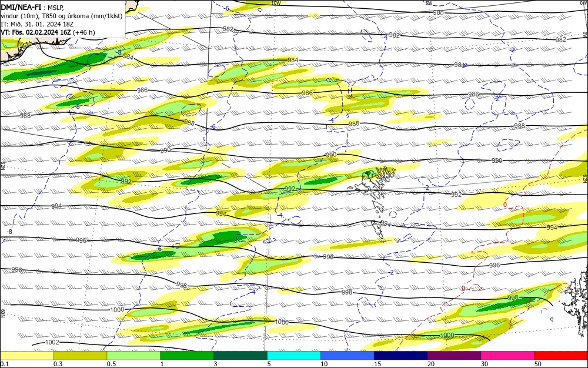
Task: Click the legend value '50'
Action: [x=538, y=364]
